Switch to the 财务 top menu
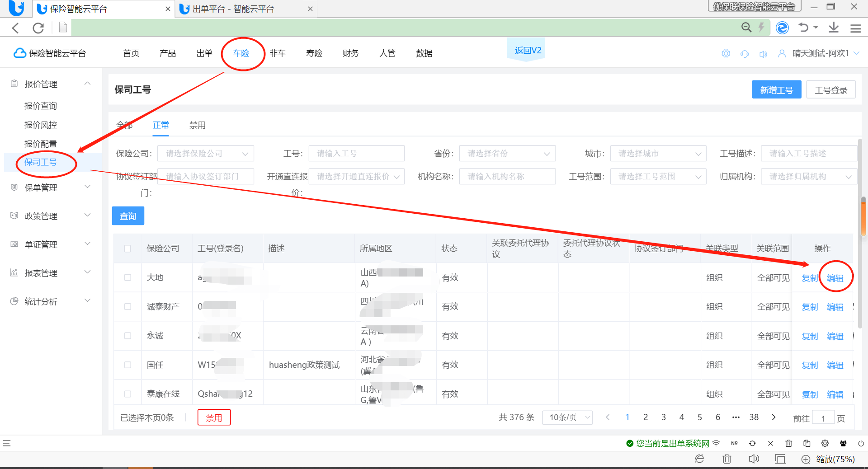The height and width of the screenshot is (469, 868). pyautogui.click(x=351, y=53)
